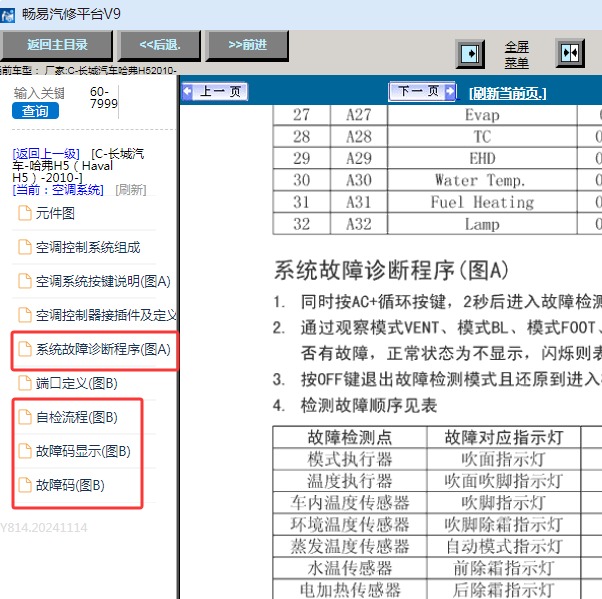
Task: Click document icon beside 自检流程(图B)
Action: pos(25,417)
